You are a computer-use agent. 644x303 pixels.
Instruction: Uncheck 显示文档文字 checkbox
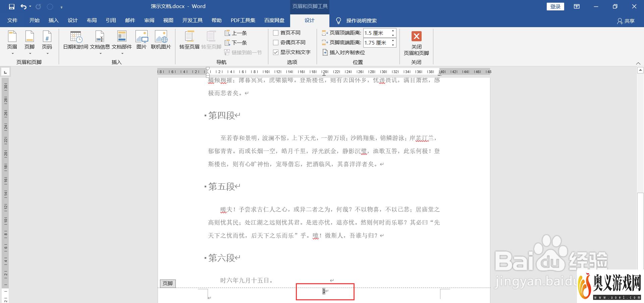pos(276,52)
